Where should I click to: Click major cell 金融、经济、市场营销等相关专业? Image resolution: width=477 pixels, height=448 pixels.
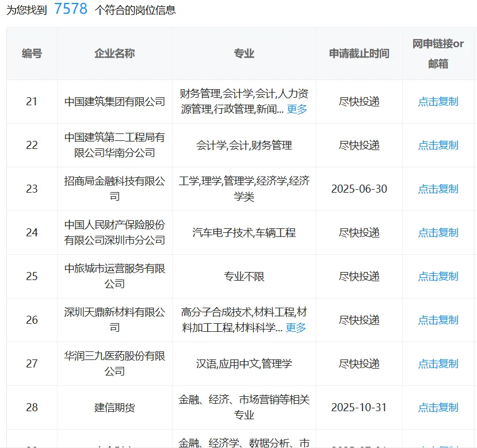point(244,407)
